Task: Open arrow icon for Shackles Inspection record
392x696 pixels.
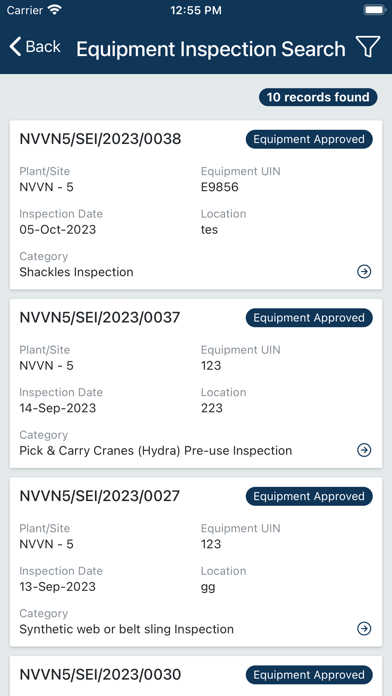Action: point(364,272)
